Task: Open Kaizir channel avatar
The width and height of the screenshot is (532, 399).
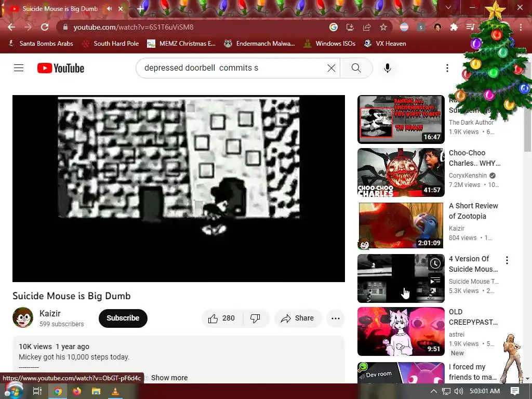Action: coord(23,317)
